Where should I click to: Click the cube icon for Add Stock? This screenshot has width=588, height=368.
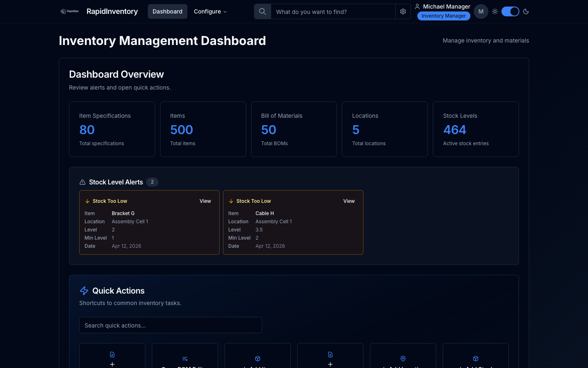(x=476, y=359)
